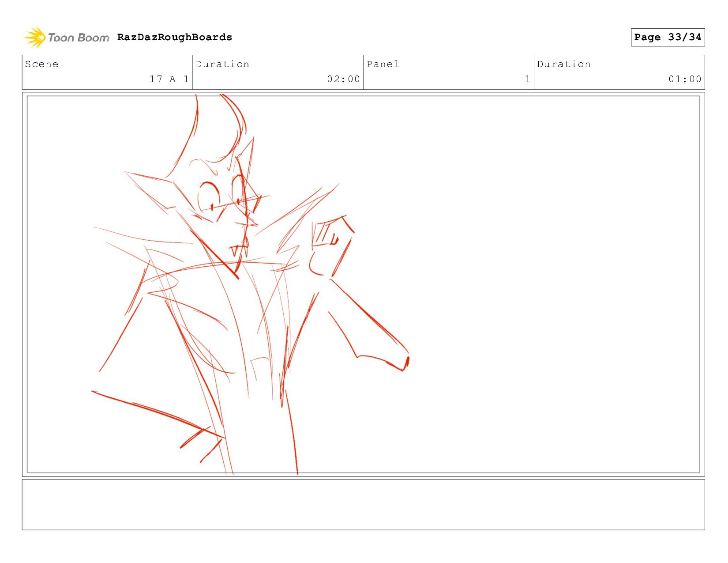Click the panel duration value 01:00
This screenshot has width=728, height=563.
pos(685,79)
